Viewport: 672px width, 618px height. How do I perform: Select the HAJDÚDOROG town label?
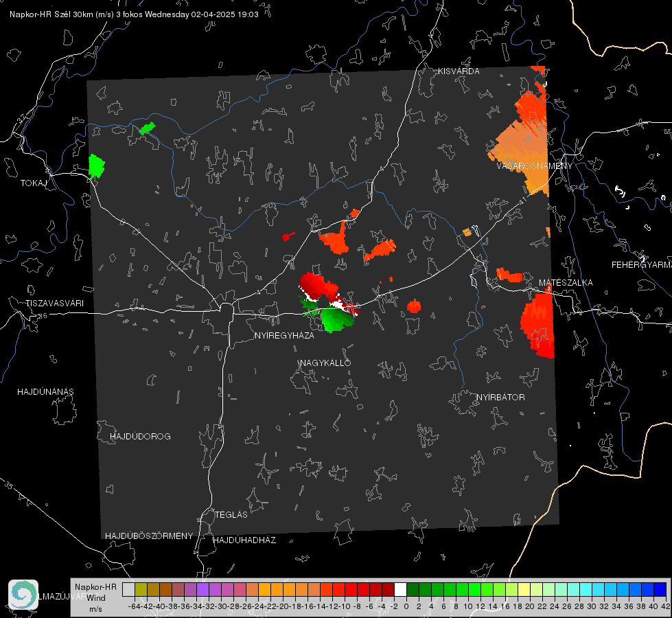point(140,437)
